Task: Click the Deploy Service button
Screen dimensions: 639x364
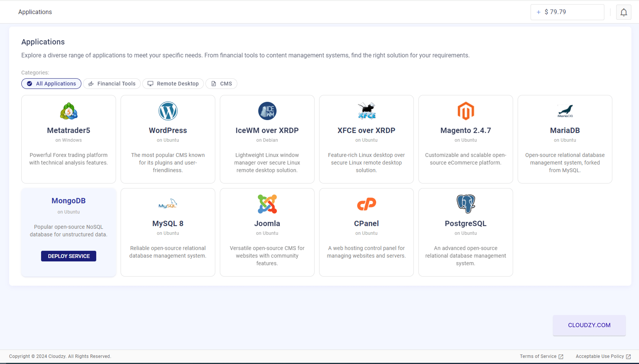Action: coord(68,256)
